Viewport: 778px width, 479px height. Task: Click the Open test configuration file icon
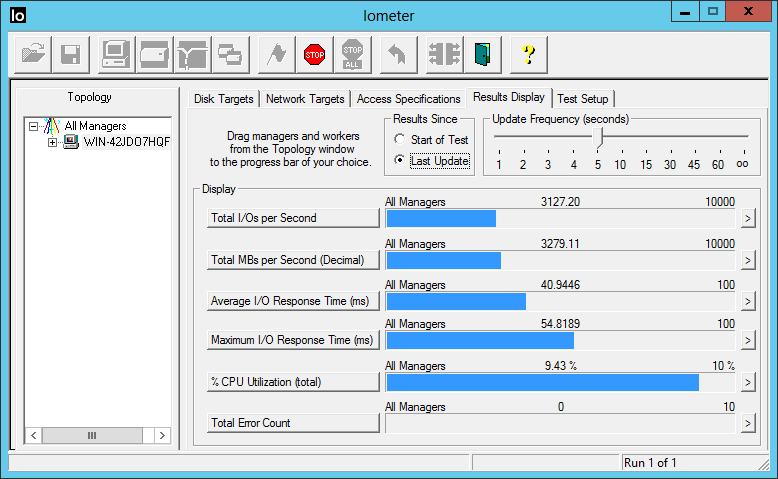[x=32, y=55]
